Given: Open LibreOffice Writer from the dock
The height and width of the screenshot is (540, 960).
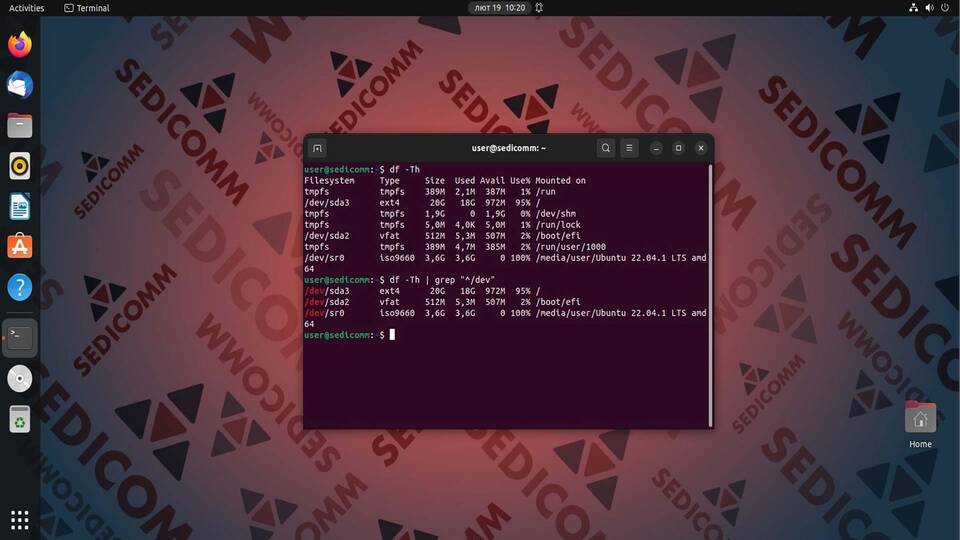Looking at the screenshot, I should [20, 207].
